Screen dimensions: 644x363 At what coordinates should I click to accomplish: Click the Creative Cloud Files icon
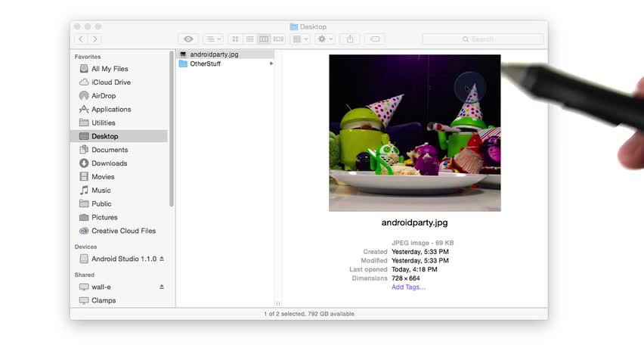click(84, 231)
